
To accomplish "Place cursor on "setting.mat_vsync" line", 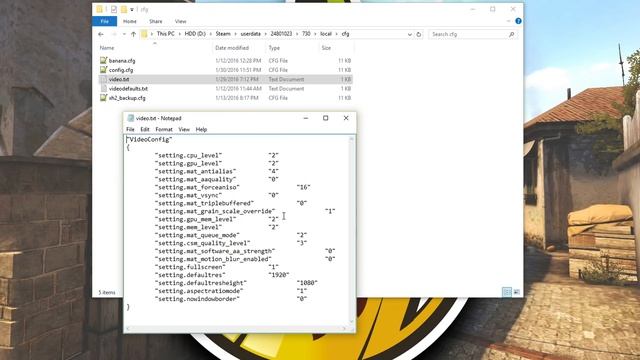I will [189, 195].
